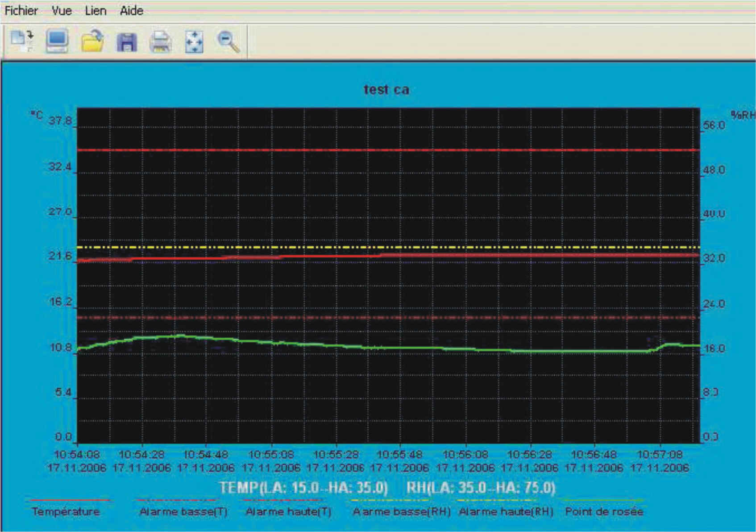This screenshot has height=532, width=756.
Task: Open the Aide menu
Action: coord(131,11)
